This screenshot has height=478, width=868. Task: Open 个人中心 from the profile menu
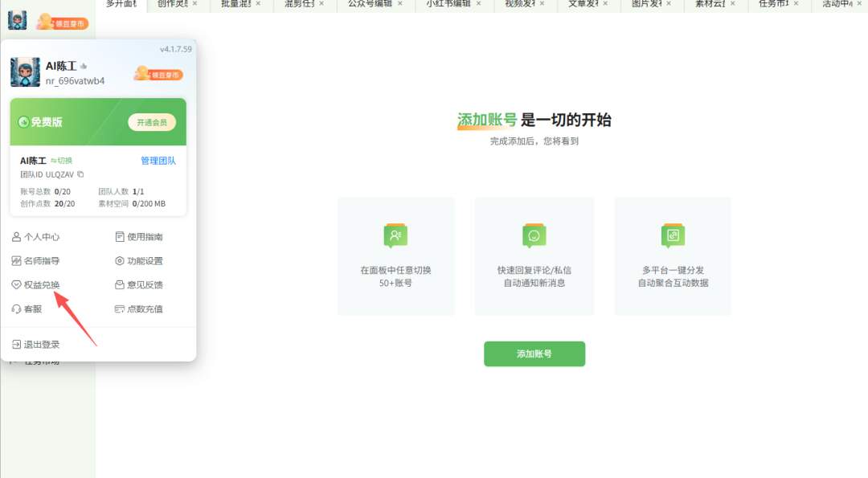pyautogui.click(x=36, y=237)
